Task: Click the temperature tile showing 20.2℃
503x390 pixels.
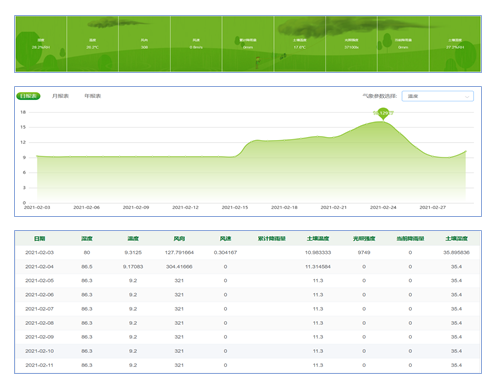Action: (93, 44)
